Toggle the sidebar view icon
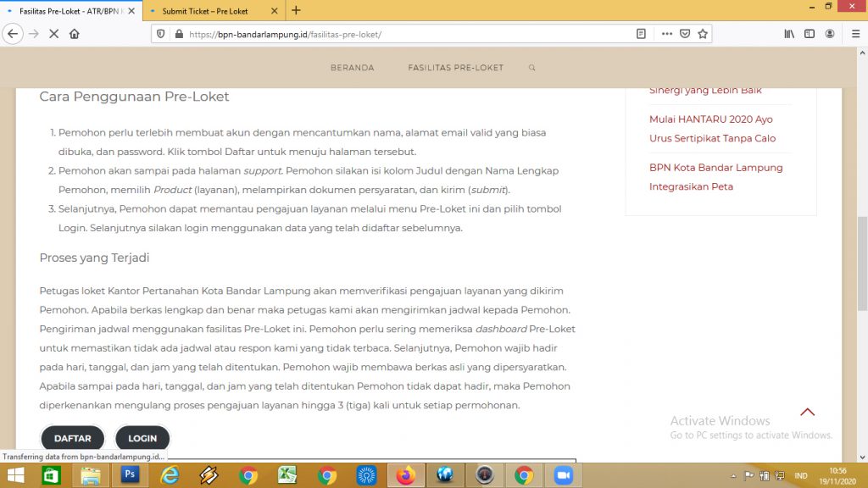868x488 pixels. [810, 34]
